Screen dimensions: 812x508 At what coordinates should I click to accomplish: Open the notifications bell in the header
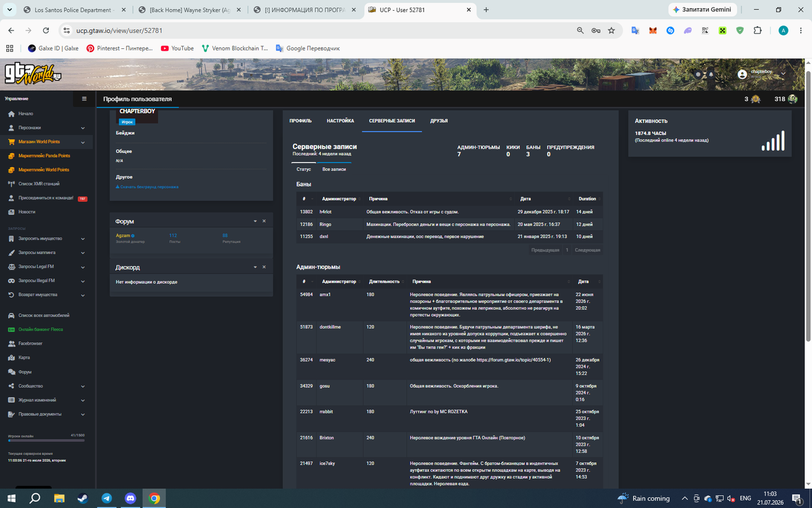click(711, 74)
